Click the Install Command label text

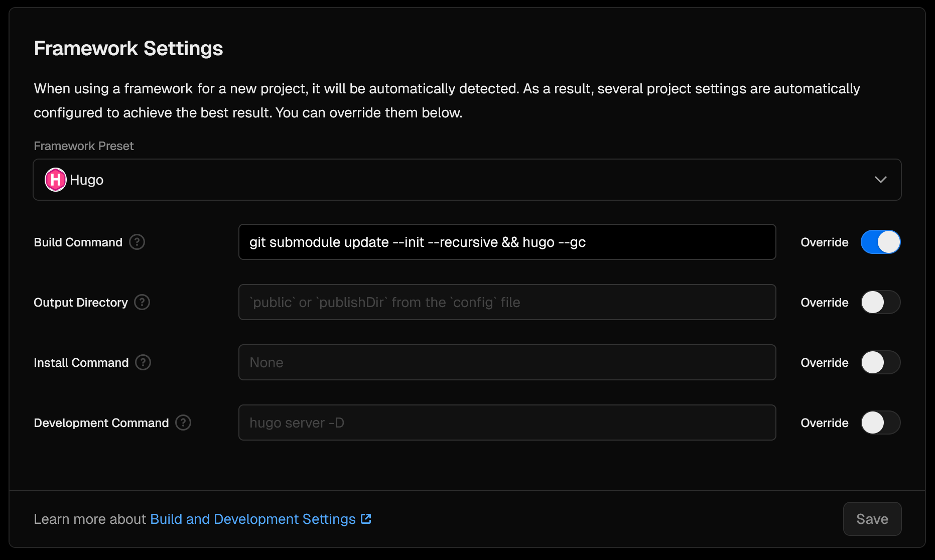pyautogui.click(x=81, y=362)
